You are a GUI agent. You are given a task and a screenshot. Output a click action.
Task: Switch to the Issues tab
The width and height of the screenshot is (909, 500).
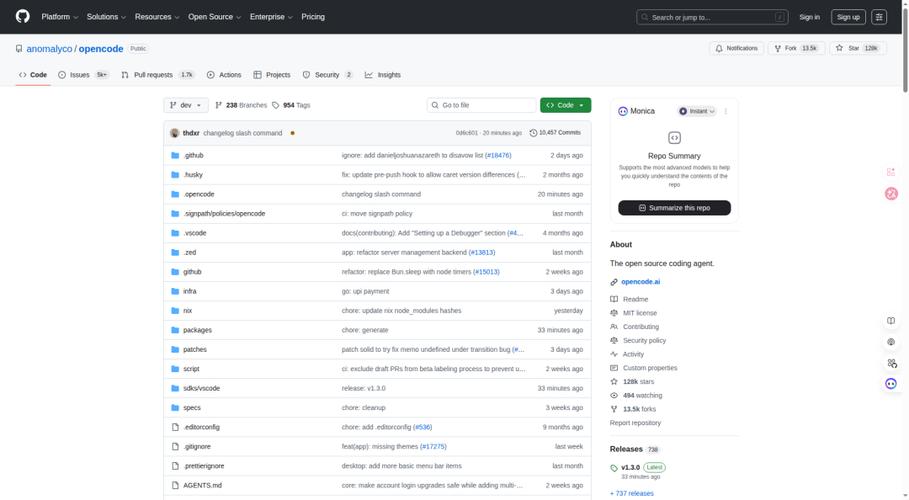pyautogui.click(x=83, y=75)
